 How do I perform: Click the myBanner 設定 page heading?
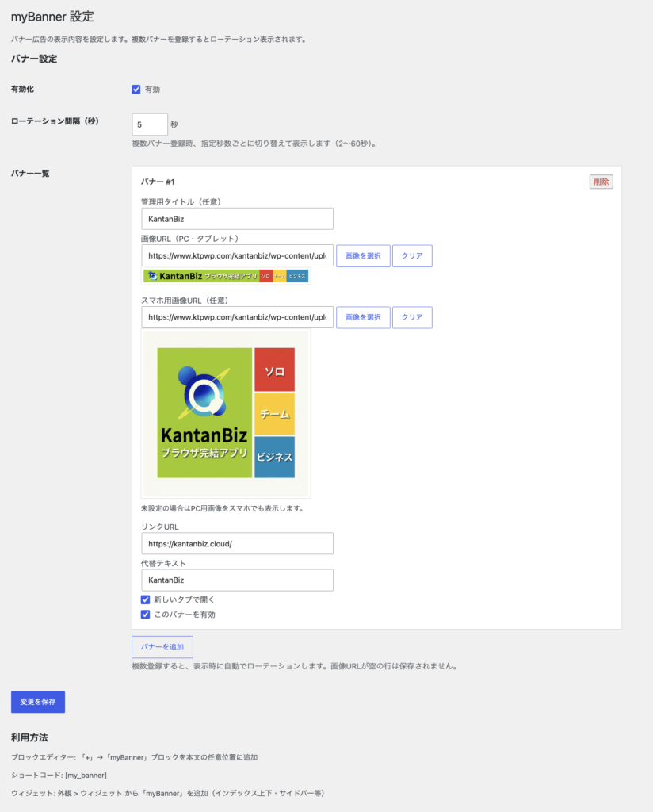click(x=52, y=17)
